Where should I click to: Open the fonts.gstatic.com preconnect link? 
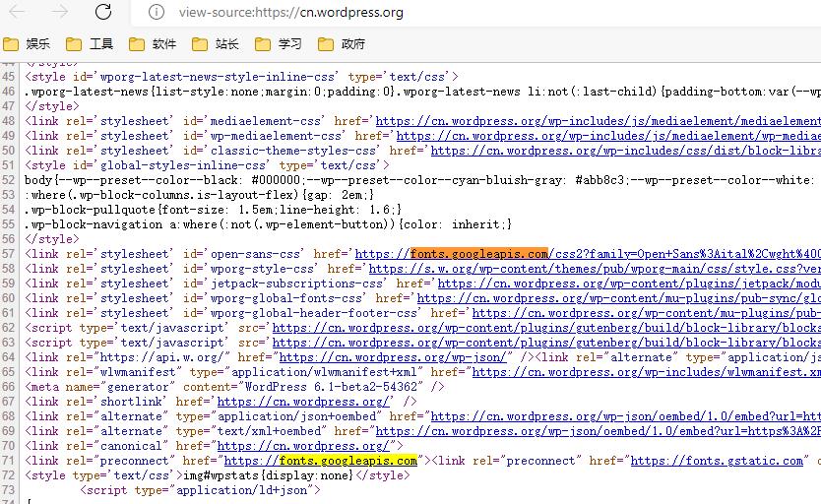coord(717,461)
